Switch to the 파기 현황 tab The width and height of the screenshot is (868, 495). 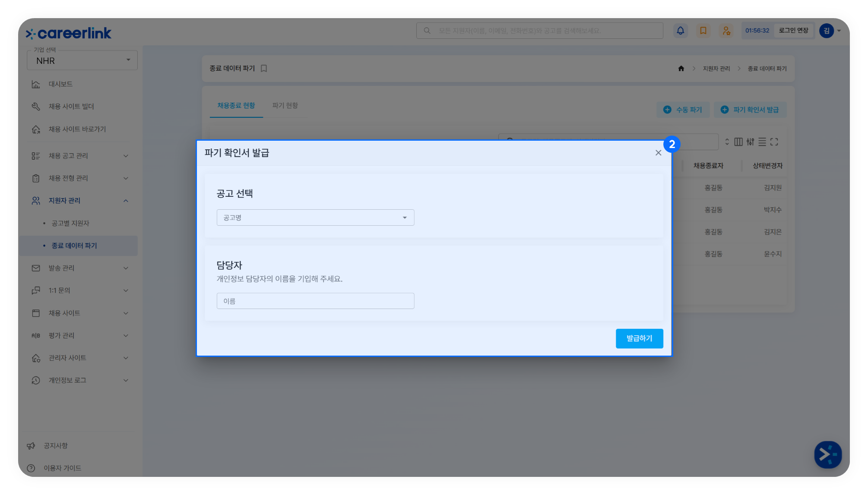coord(285,106)
